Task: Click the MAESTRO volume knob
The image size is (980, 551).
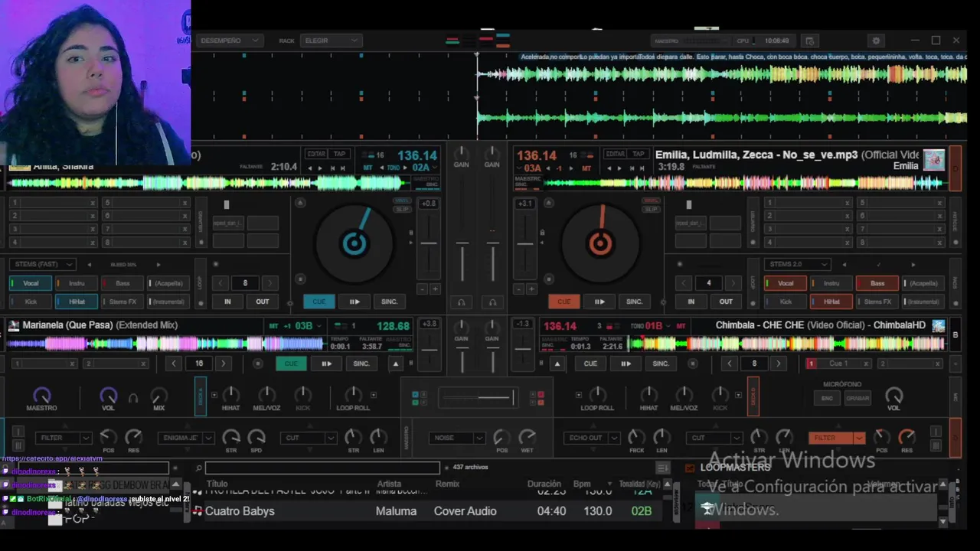Action: 42,396
